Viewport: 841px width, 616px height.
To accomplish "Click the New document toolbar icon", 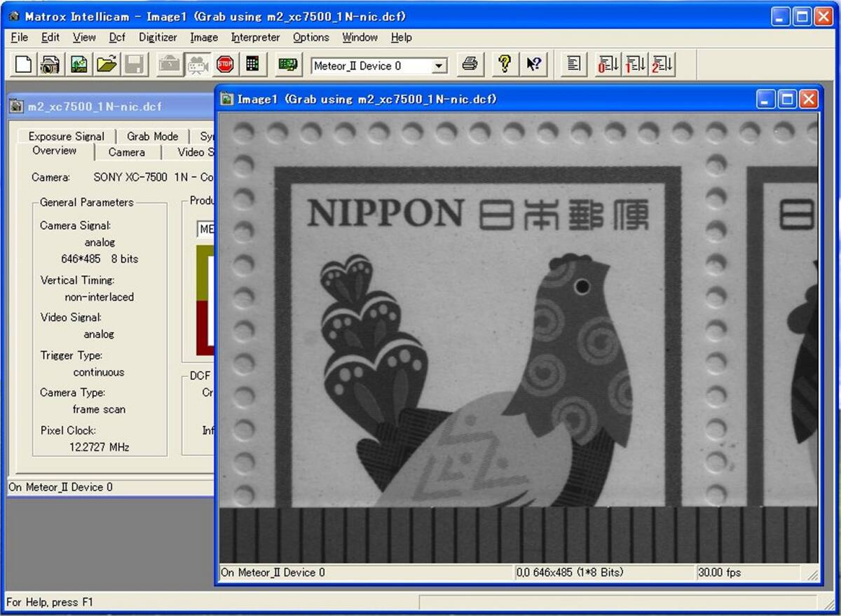I will (23, 65).
